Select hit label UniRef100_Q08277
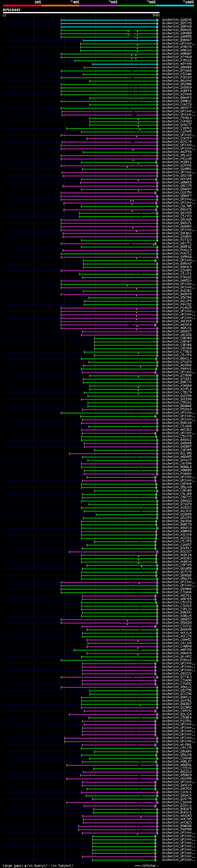197x868 pixels. click(x=177, y=125)
